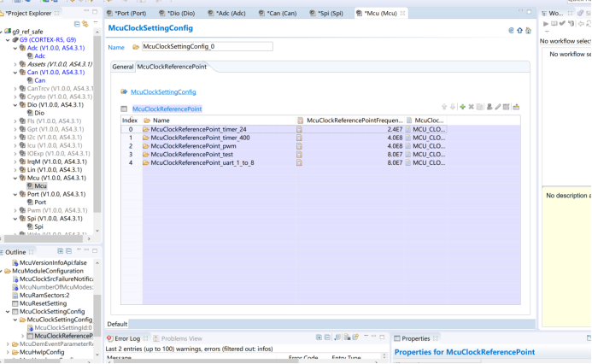Click frequency icon in timer_24 row
The image size is (592, 364).
(299, 130)
